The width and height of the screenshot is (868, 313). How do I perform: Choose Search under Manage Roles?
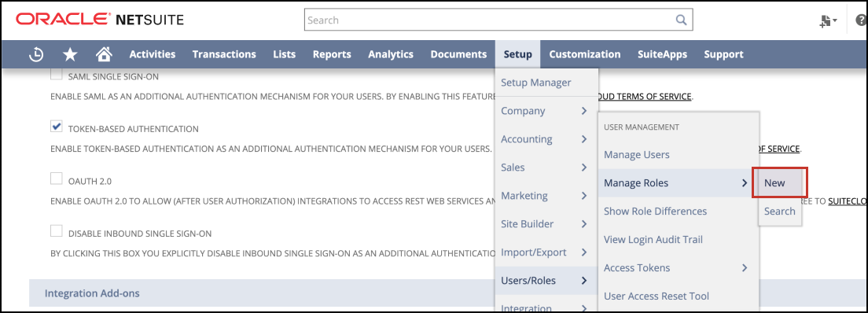(x=780, y=211)
